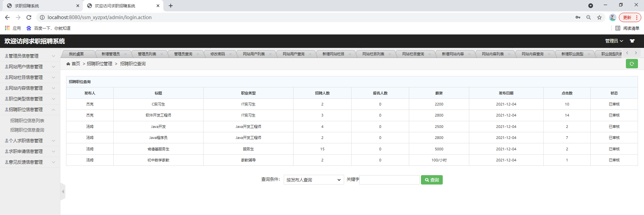
Task: Expand 个人求职信息管理 menu
Action: tap(30, 141)
